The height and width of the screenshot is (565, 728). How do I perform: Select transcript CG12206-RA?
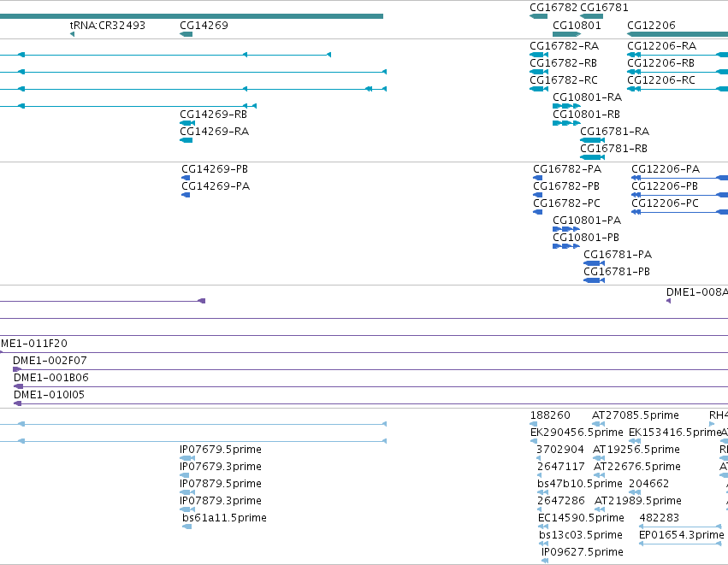pyautogui.click(x=661, y=46)
